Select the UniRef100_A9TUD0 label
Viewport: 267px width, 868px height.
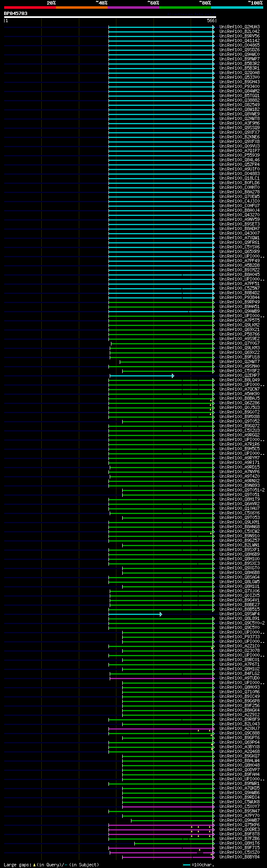coord(239,678)
